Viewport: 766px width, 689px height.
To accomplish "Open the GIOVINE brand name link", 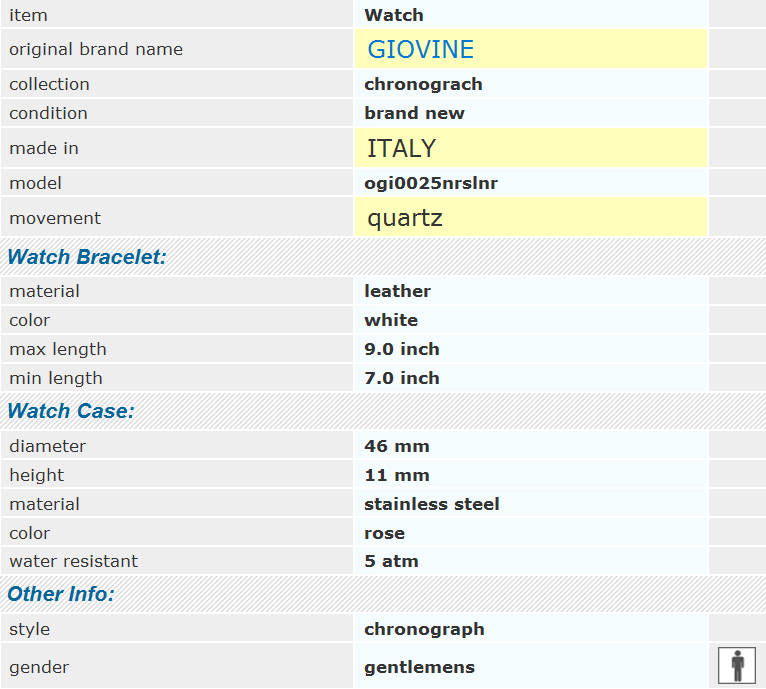I will [420, 49].
